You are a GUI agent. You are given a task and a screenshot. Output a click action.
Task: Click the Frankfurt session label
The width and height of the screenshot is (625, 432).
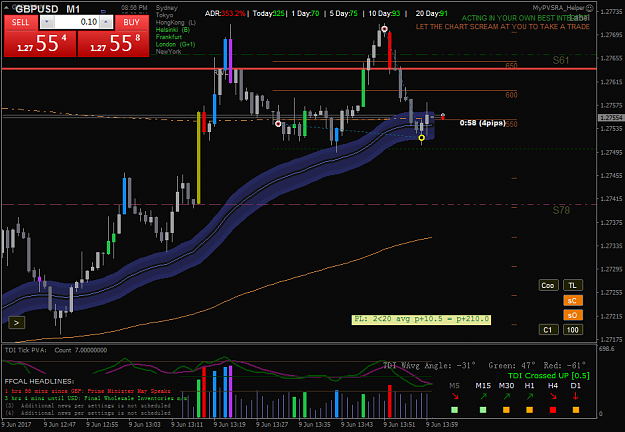coord(169,37)
